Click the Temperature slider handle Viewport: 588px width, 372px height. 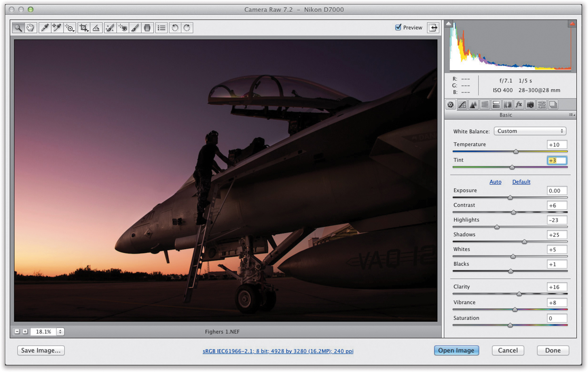[516, 151]
